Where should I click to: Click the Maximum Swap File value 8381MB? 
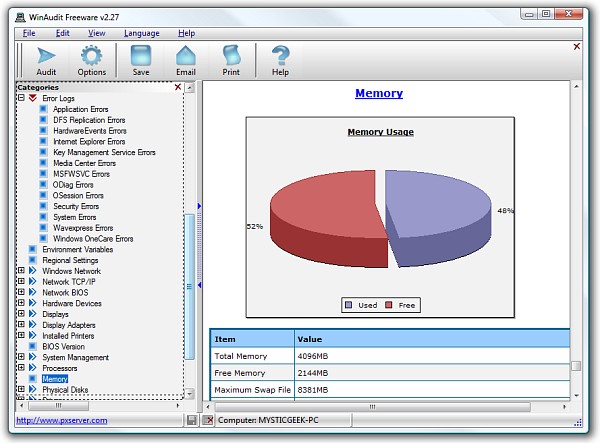313,390
